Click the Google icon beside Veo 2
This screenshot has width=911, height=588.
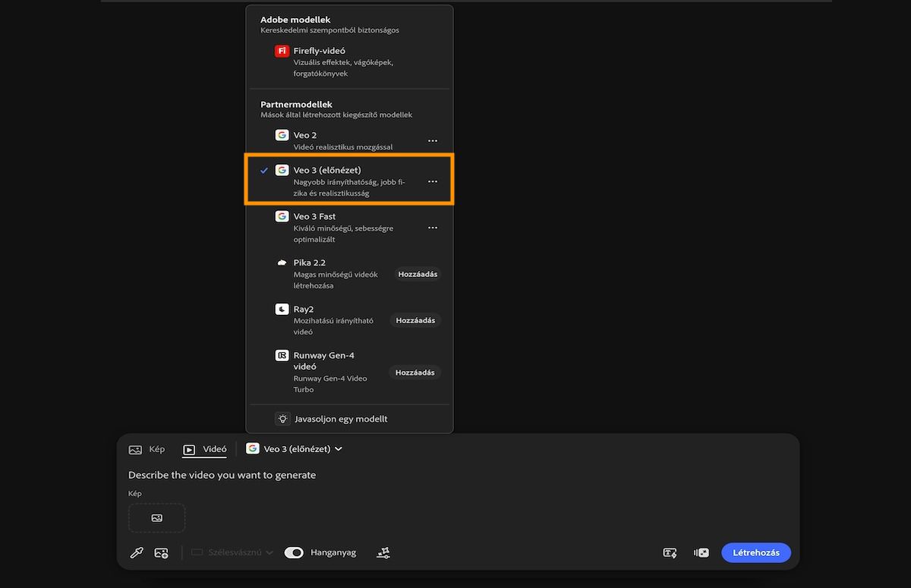click(x=282, y=135)
